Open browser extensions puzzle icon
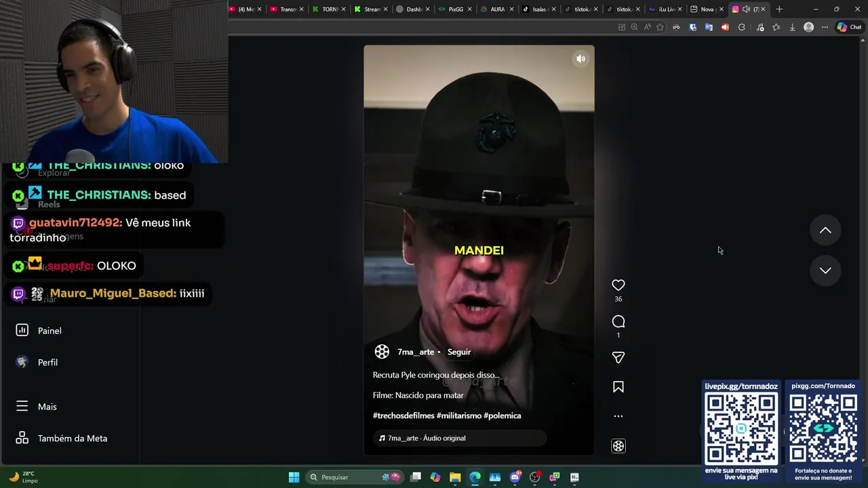 (x=741, y=27)
